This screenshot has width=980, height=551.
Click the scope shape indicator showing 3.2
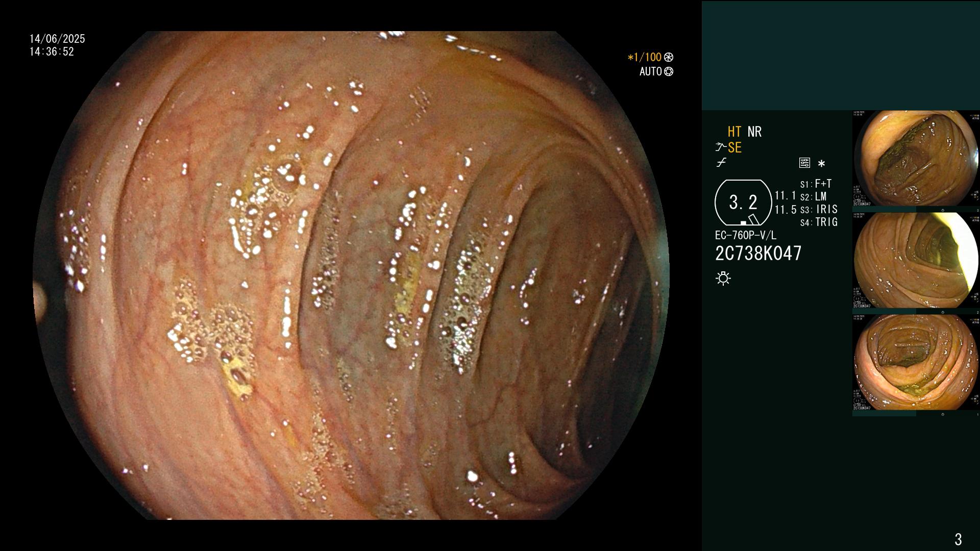point(743,203)
